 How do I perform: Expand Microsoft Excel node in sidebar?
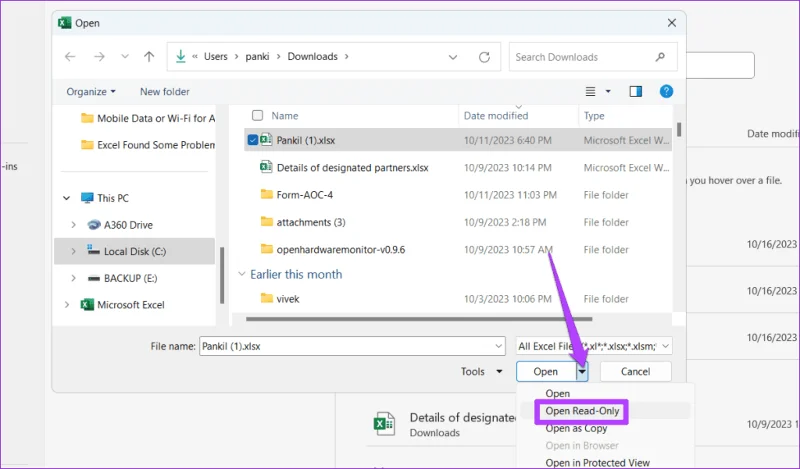67,305
